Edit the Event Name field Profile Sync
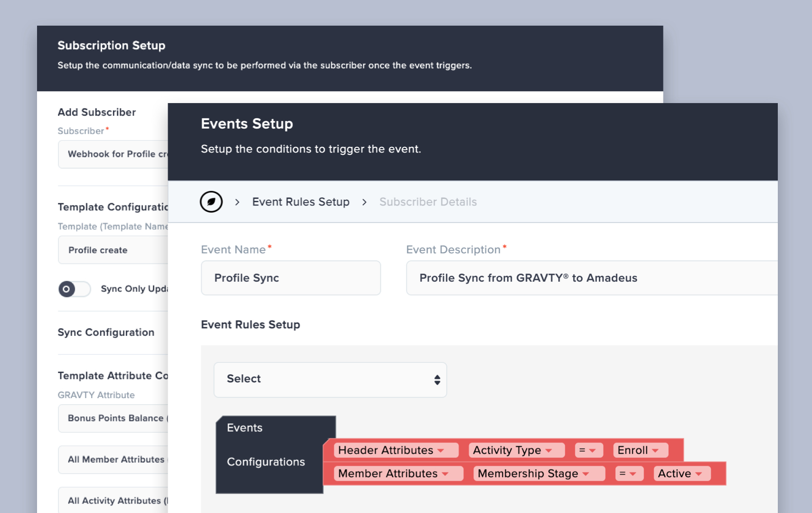Screen dimensions: 812x513 click(291, 278)
